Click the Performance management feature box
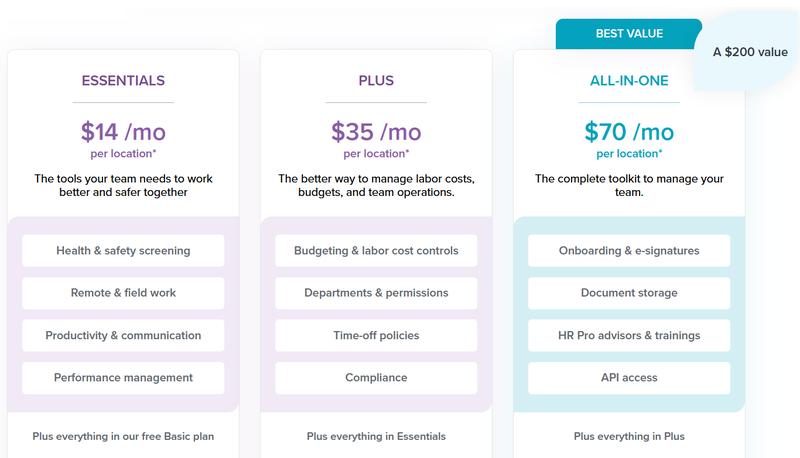Viewport: 800px width, 458px height. point(123,377)
